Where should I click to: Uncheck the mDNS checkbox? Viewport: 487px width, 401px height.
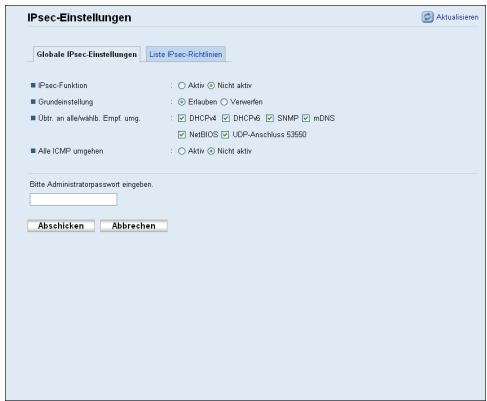coord(306,118)
